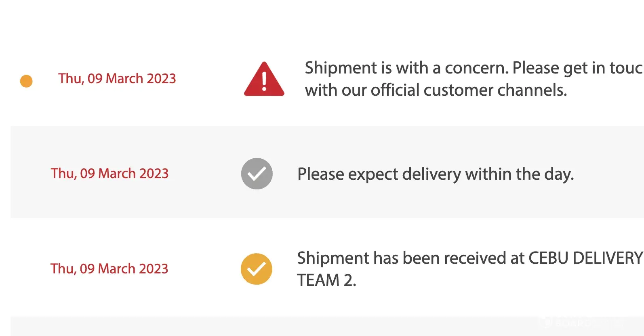Click 'TEAM 2.' in the received status
This screenshot has width=644, height=336.
point(326,280)
